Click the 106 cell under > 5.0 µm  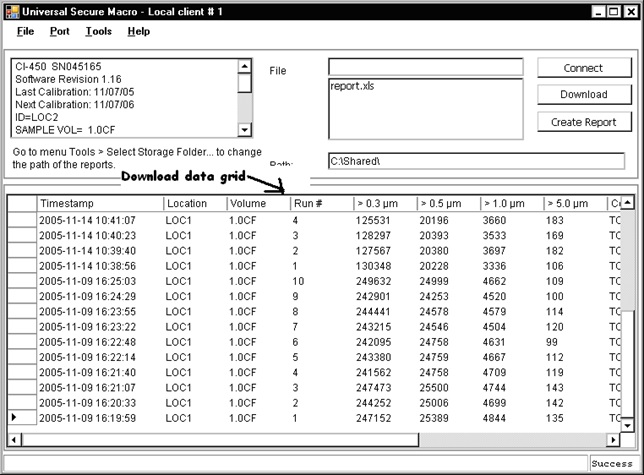(x=554, y=266)
